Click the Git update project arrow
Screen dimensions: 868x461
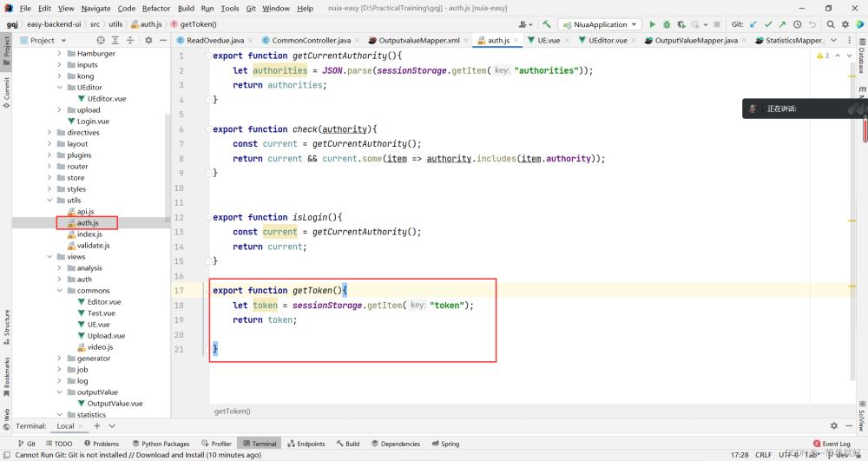click(753, 24)
